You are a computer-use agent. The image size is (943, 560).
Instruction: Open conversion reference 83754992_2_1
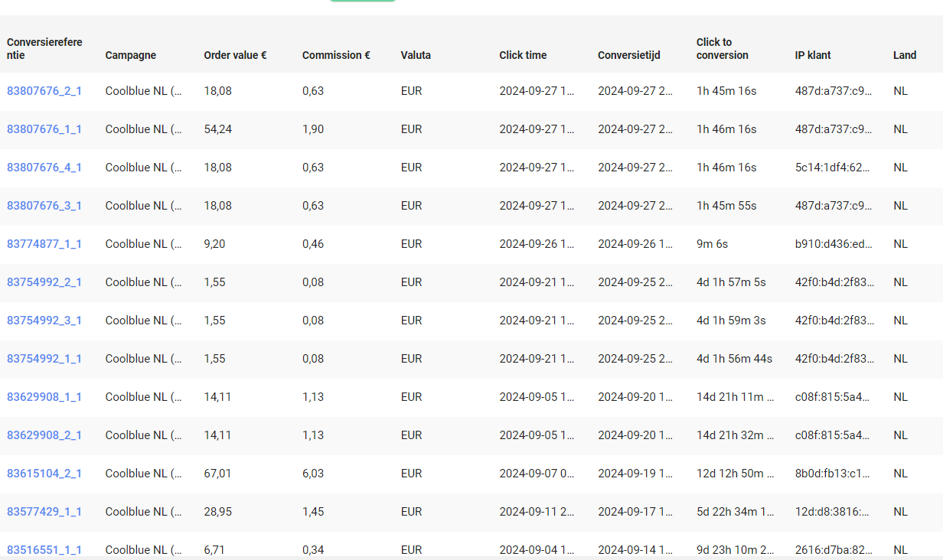click(x=44, y=282)
